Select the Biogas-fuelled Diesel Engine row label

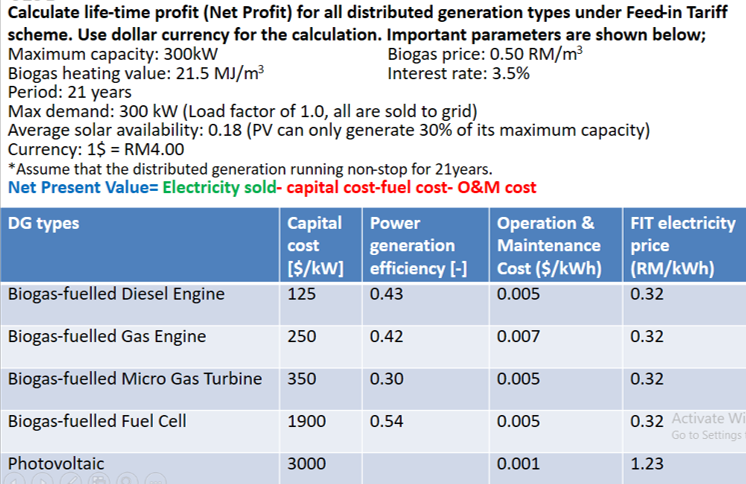click(x=116, y=294)
